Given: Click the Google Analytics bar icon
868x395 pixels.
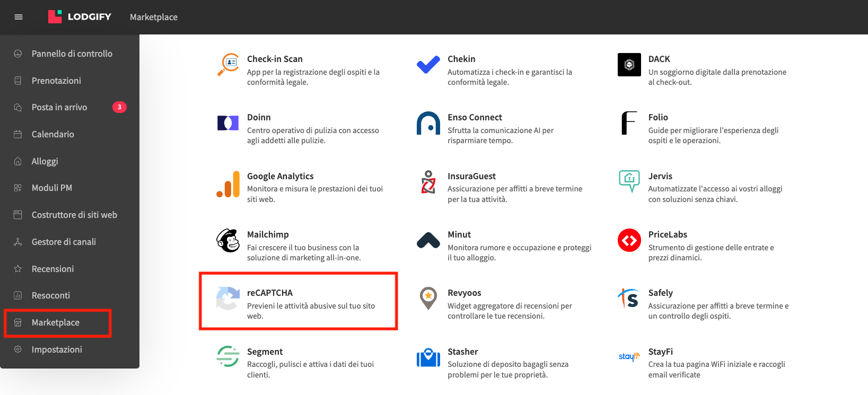Looking at the screenshot, I should (x=228, y=184).
